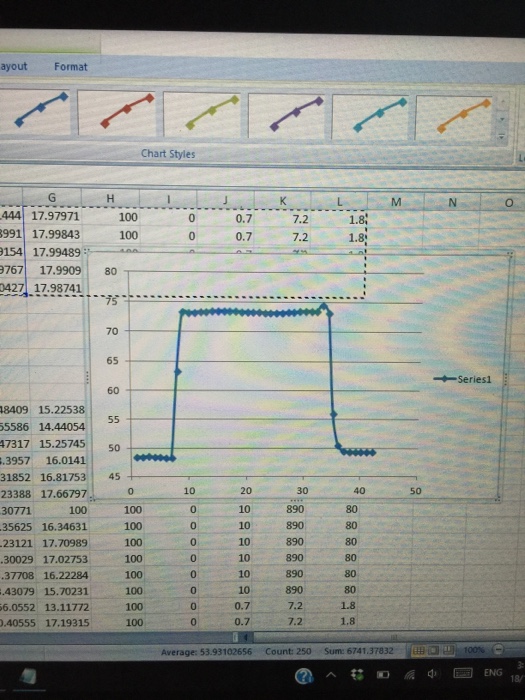525x700 pixels.
Task: Select cell with value 17.99843
Action: [52, 234]
